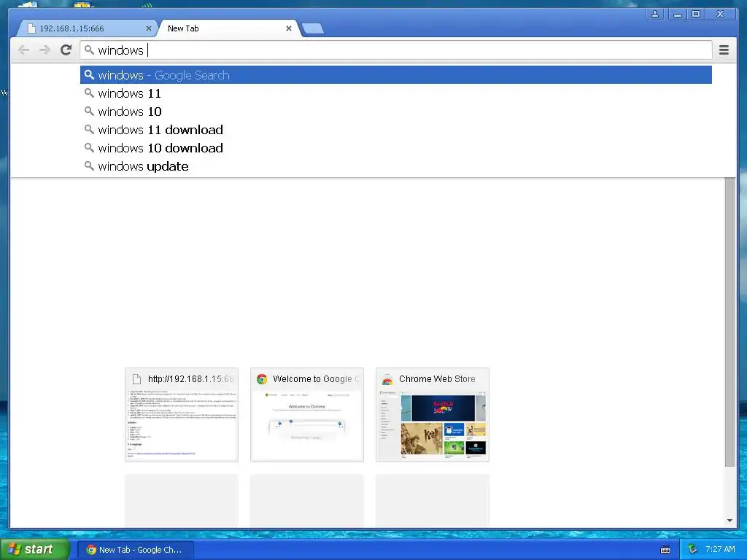This screenshot has height=560, width=747.
Task: Close the New Tab tab
Action: coord(289,28)
